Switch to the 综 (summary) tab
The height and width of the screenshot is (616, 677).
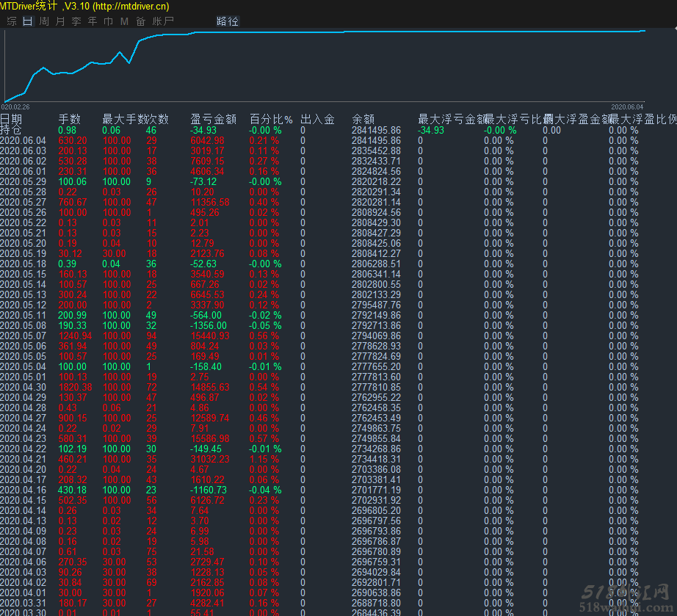click(x=12, y=21)
